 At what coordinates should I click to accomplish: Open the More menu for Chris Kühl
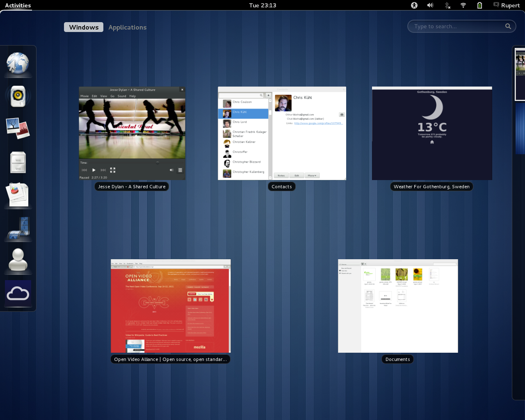pyautogui.click(x=312, y=175)
